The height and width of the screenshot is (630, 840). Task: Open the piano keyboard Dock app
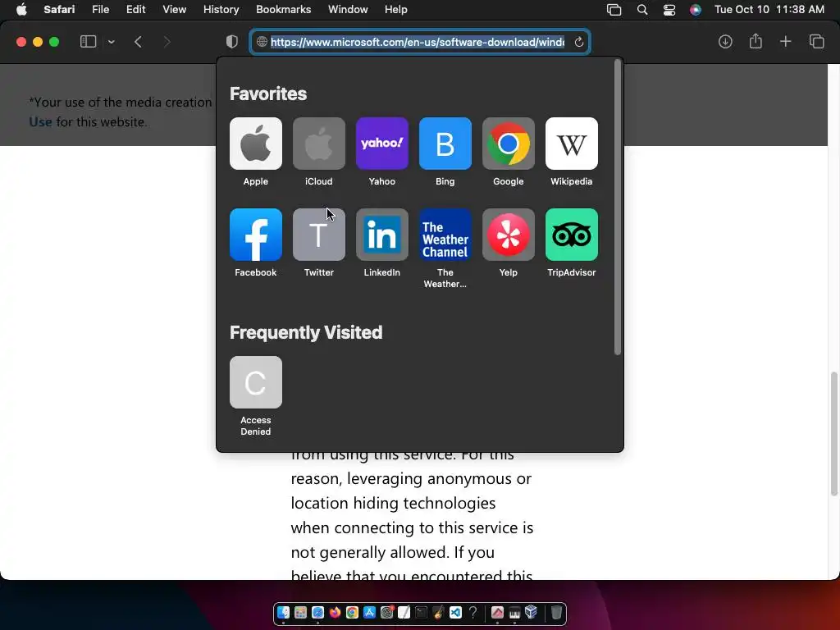[514, 612]
